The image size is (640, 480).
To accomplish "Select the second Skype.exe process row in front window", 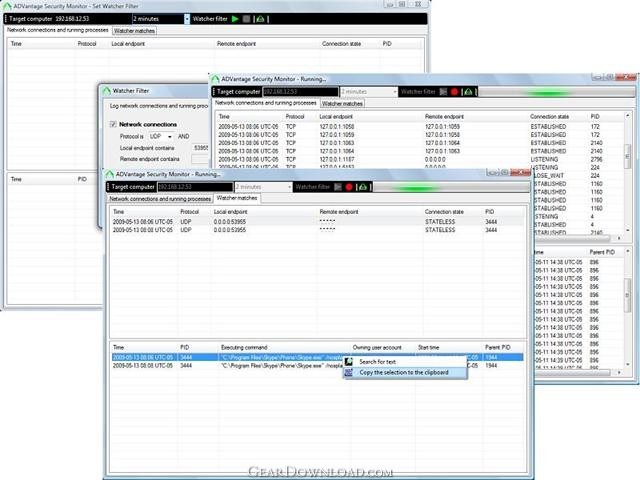I will tap(318, 366).
